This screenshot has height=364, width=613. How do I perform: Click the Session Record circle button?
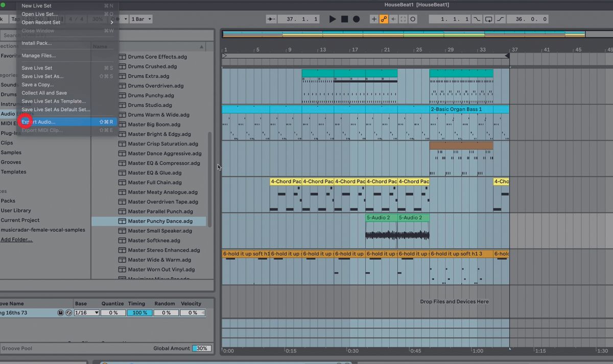413,19
